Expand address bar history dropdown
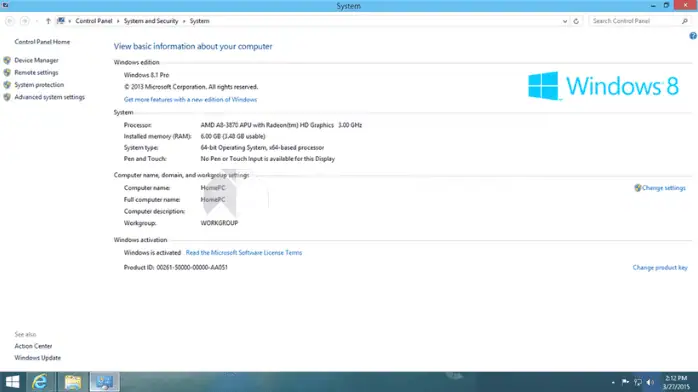This screenshot has height=392, width=698. click(564, 21)
